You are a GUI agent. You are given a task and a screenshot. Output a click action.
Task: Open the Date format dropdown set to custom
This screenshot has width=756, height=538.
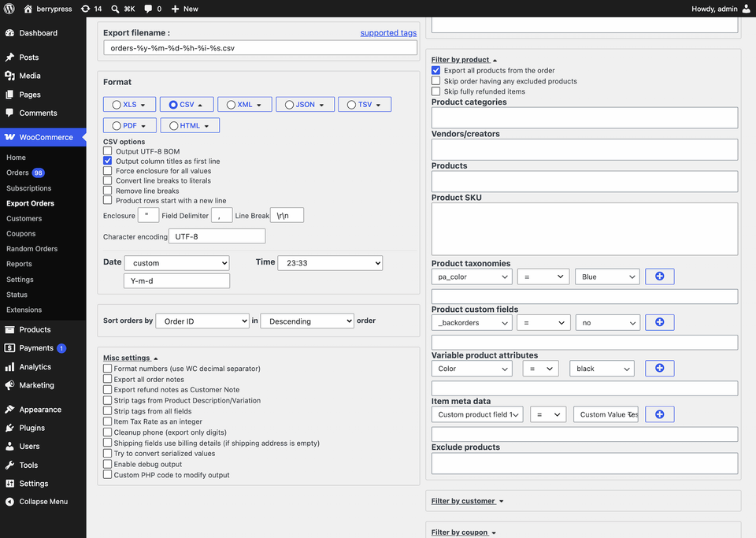(x=176, y=263)
